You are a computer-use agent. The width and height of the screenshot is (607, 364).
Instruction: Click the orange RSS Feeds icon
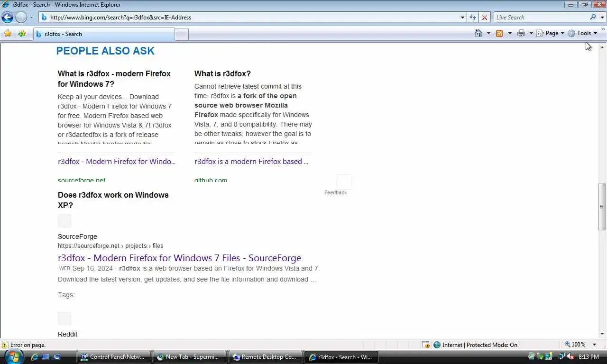[x=499, y=33]
